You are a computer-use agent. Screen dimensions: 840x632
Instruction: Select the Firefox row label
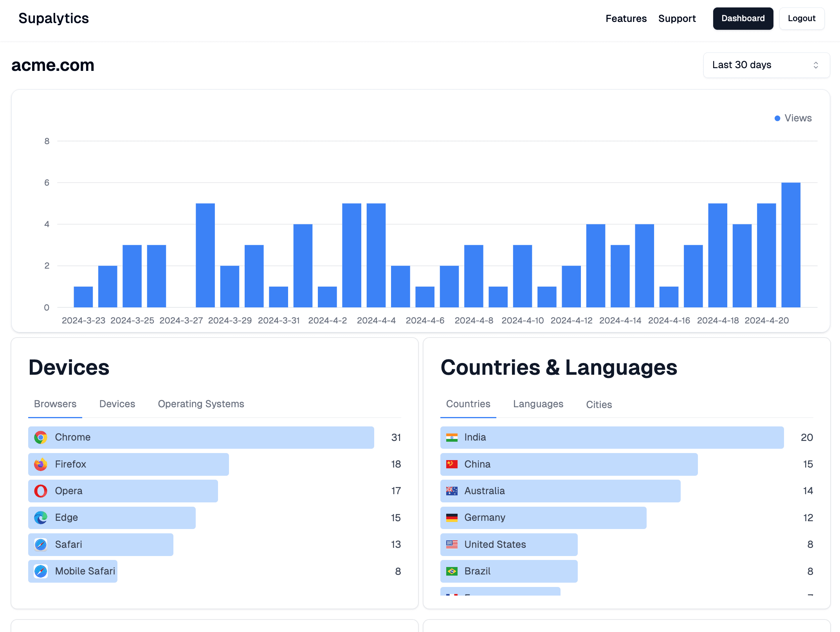click(x=70, y=464)
